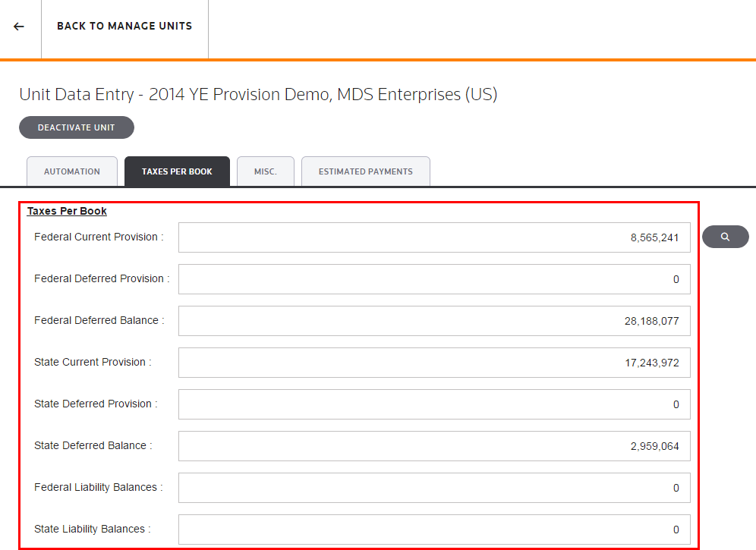Screen dimensions: 756x550
Task: Open the Misc. tab
Action: (x=266, y=171)
